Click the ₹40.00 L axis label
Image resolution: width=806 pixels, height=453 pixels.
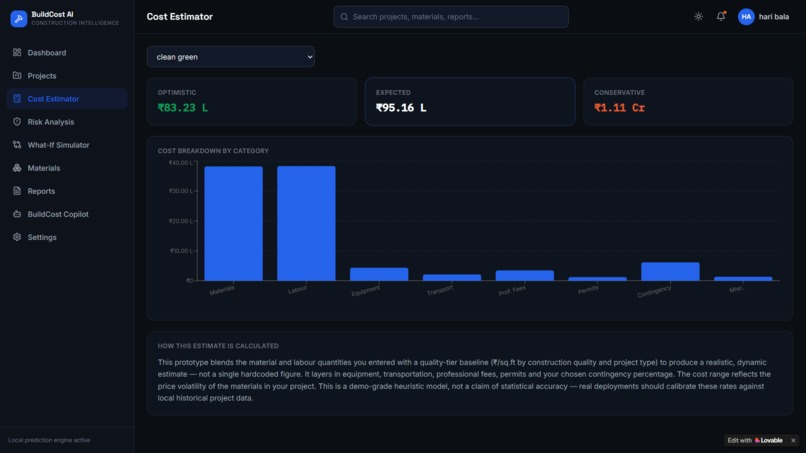click(x=180, y=162)
